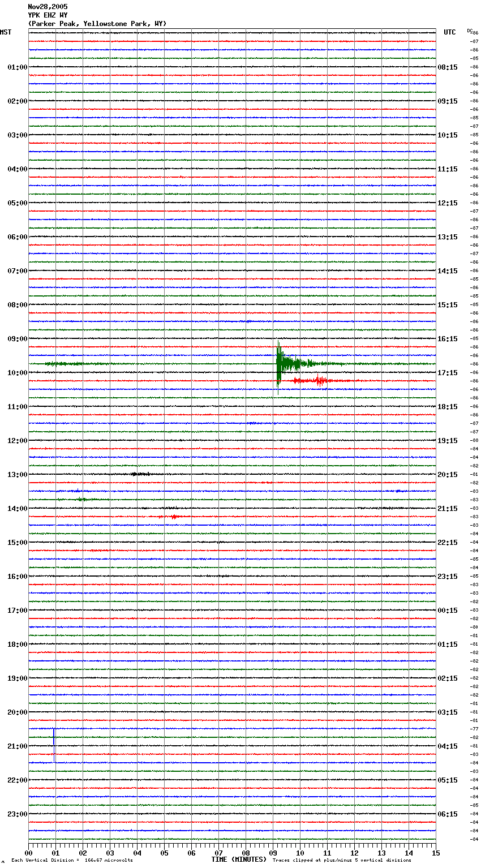The width and height of the screenshot is (481, 868).
Task: Click the 23:15 UTC time label
Action: point(448,577)
